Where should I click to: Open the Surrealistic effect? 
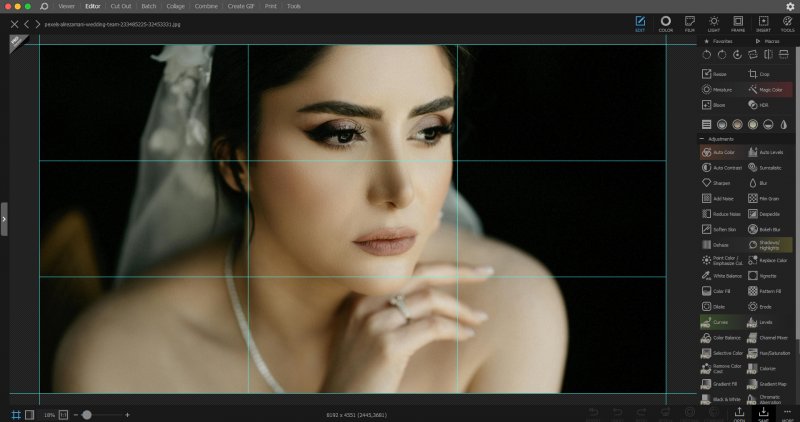pos(765,167)
